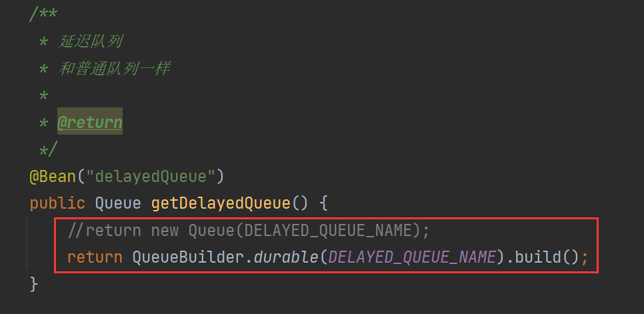644x314 pixels.
Task: Place cursor on the public keyword
Action: [x=57, y=203]
